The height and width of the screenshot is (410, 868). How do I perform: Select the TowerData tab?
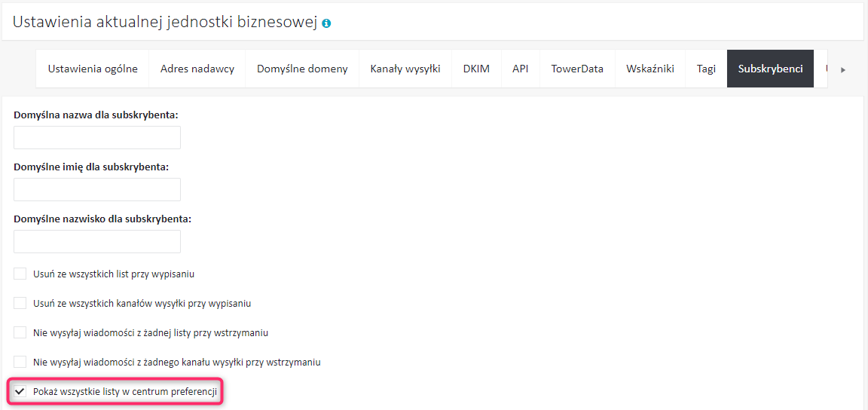577,69
